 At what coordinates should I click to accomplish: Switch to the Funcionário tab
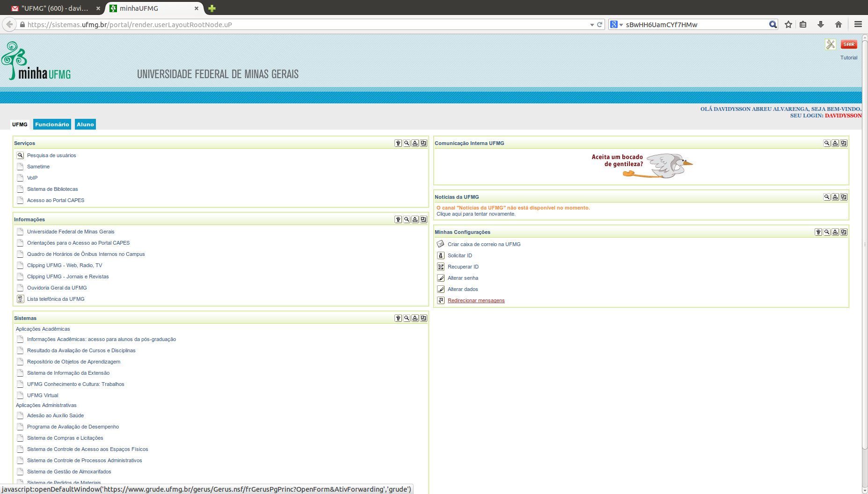(52, 124)
